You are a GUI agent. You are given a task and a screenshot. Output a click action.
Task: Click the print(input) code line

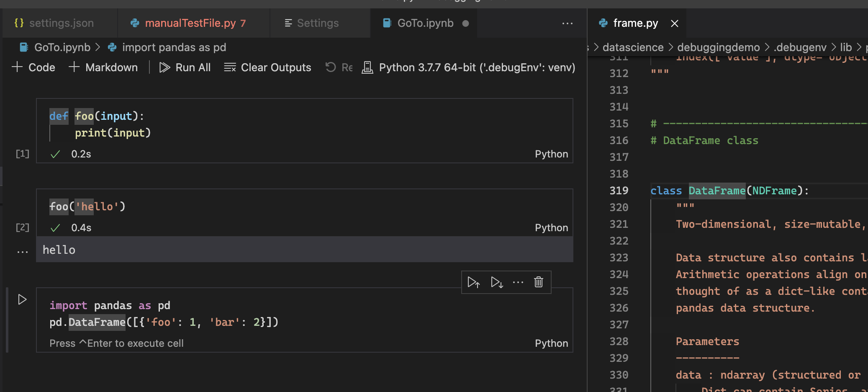(x=113, y=133)
